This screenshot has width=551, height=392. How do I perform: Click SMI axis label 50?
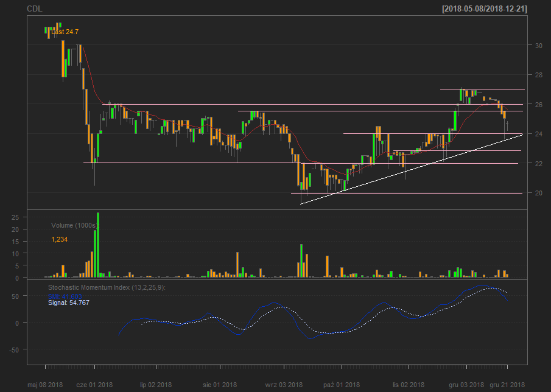[x=15, y=296]
